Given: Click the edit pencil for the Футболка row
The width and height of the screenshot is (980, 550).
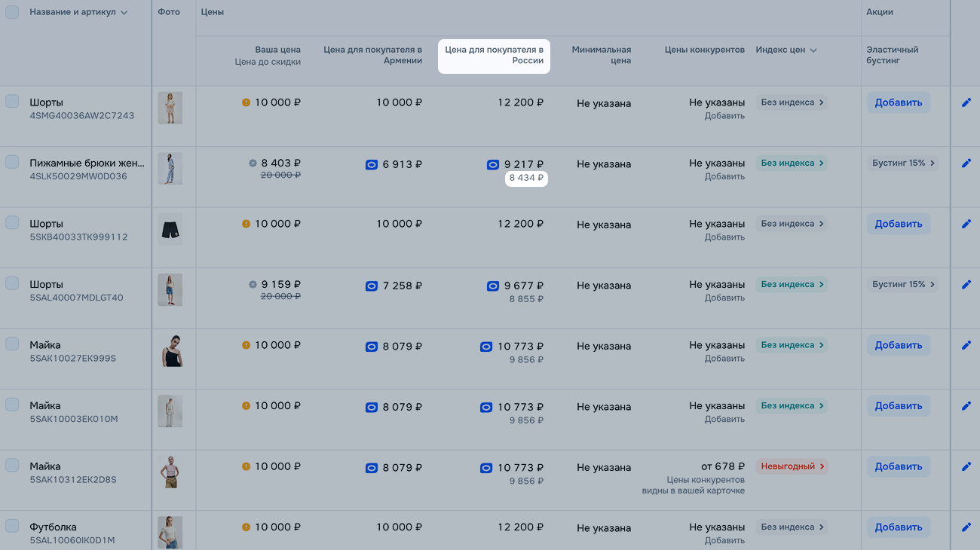Looking at the screenshot, I should [x=966, y=527].
